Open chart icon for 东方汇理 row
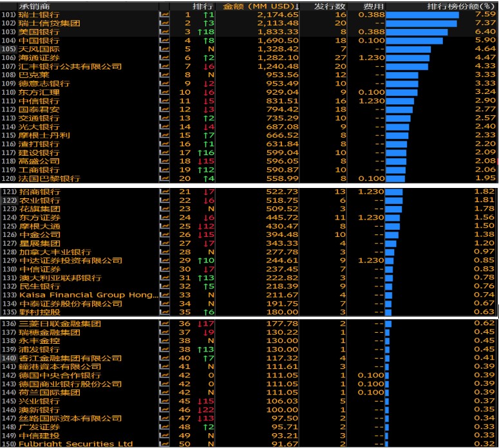The height and width of the screenshot is (448, 499). 164,92
